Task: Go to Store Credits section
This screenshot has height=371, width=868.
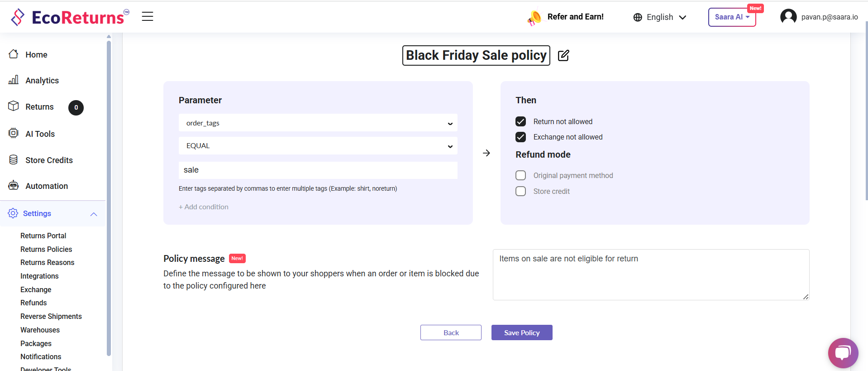Action: 49,160
